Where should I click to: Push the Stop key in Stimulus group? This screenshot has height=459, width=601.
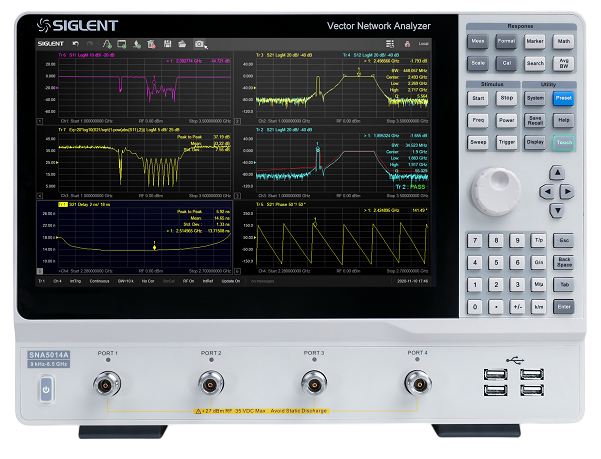[506, 98]
